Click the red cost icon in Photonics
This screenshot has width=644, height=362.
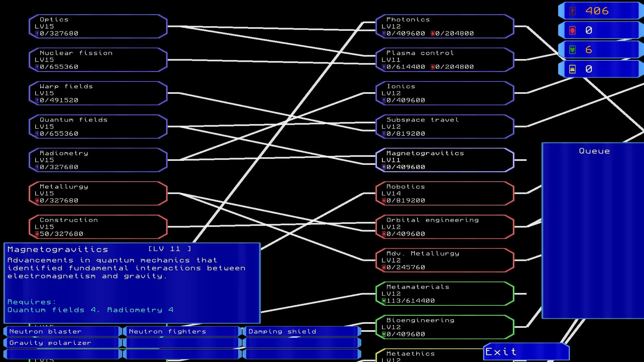433,34
